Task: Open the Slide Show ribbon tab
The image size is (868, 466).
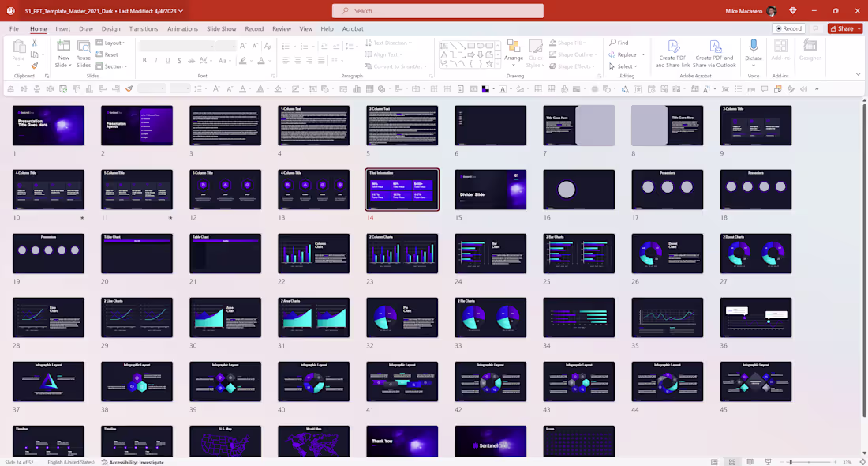Action: (x=221, y=28)
